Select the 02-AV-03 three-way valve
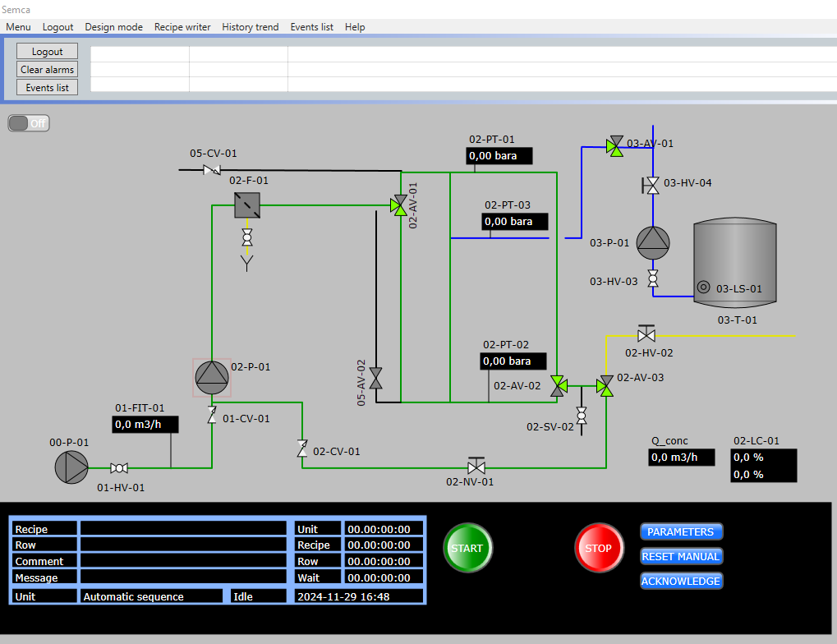Screen dimensions: 837x644 click(x=605, y=385)
